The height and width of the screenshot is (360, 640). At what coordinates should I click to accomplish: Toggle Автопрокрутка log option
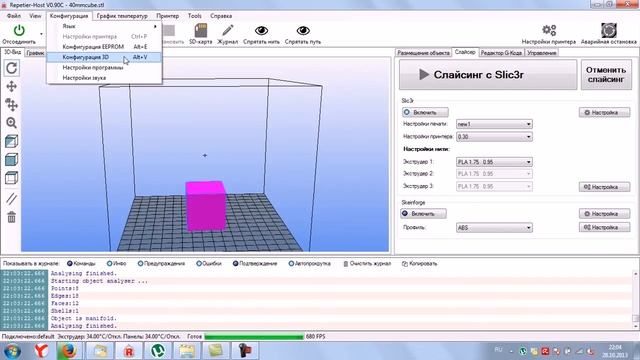[309, 264]
